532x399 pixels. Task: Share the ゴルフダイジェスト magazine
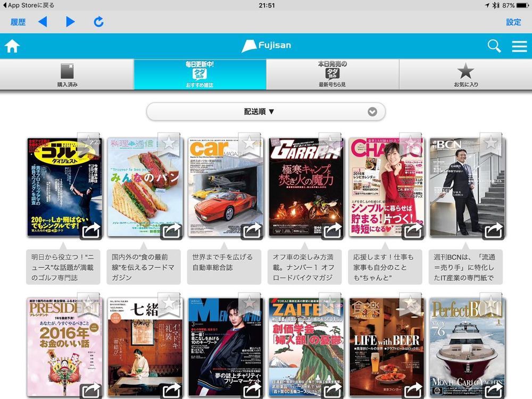[91, 231]
